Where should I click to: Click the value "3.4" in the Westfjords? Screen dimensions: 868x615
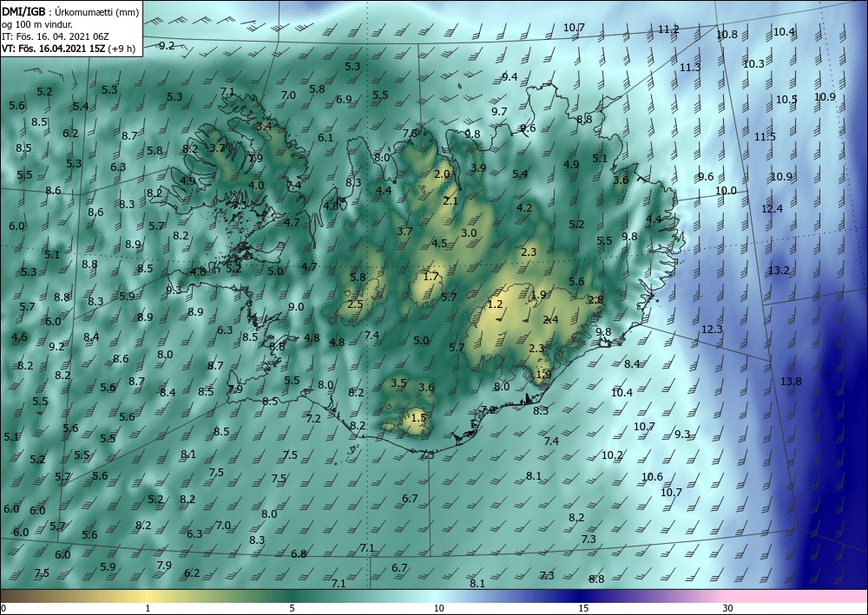coord(264,126)
